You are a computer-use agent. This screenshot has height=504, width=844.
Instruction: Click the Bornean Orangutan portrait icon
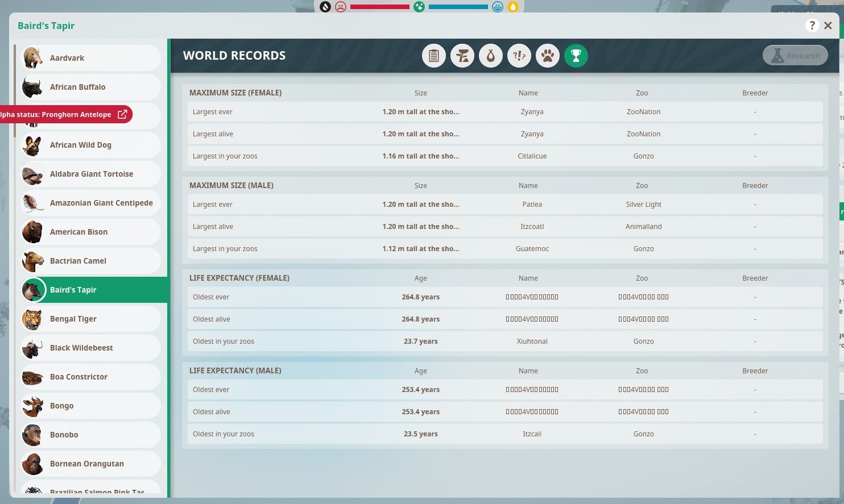tap(33, 464)
